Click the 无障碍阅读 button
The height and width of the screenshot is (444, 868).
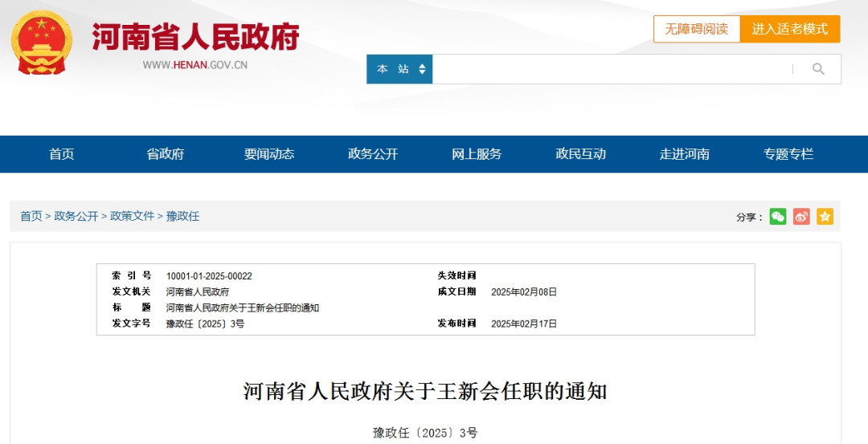(696, 29)
